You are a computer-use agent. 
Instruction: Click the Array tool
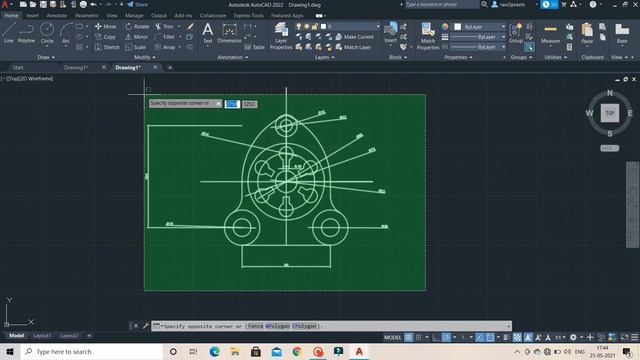165,47
